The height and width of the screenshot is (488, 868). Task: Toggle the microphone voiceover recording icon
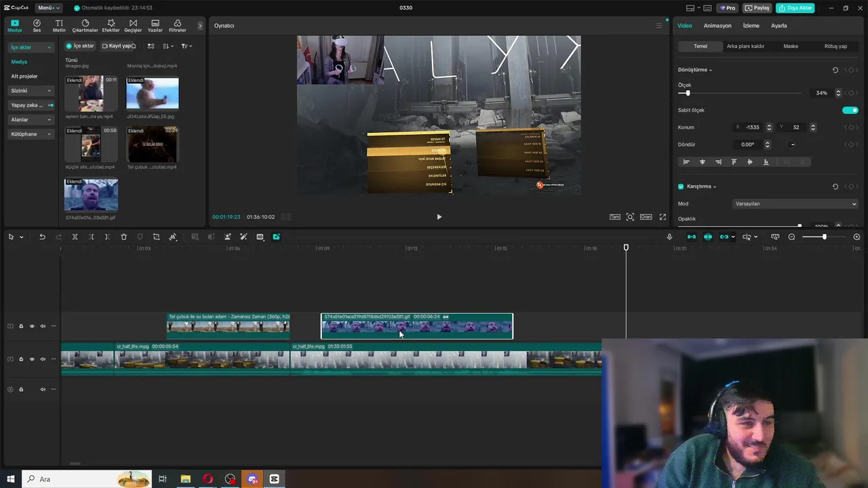[669, 237]
